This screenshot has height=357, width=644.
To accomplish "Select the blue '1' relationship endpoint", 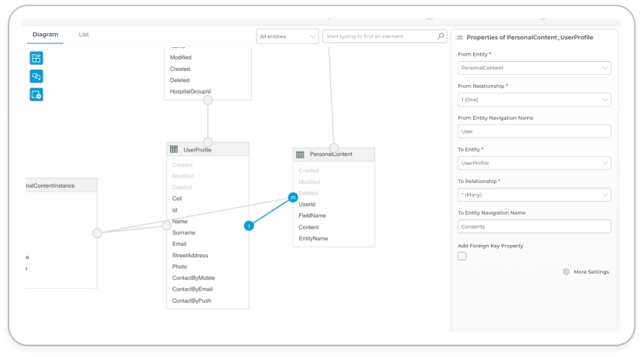I will [x=249, y=226].
